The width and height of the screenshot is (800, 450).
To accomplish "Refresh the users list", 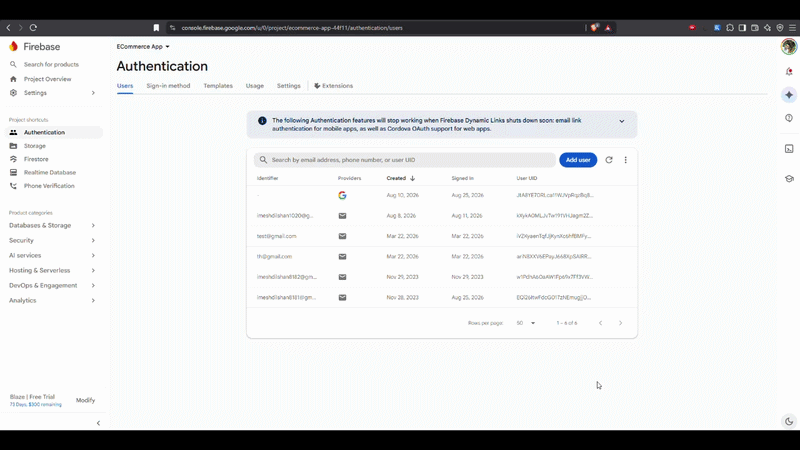I will pos(609,160).
